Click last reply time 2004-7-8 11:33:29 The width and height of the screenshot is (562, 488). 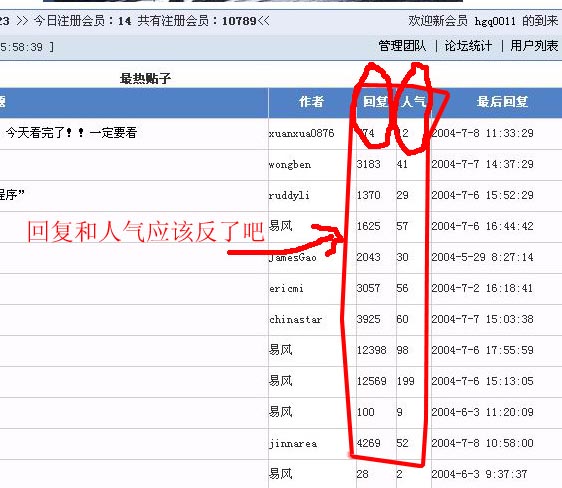click(x=482, y=133)
